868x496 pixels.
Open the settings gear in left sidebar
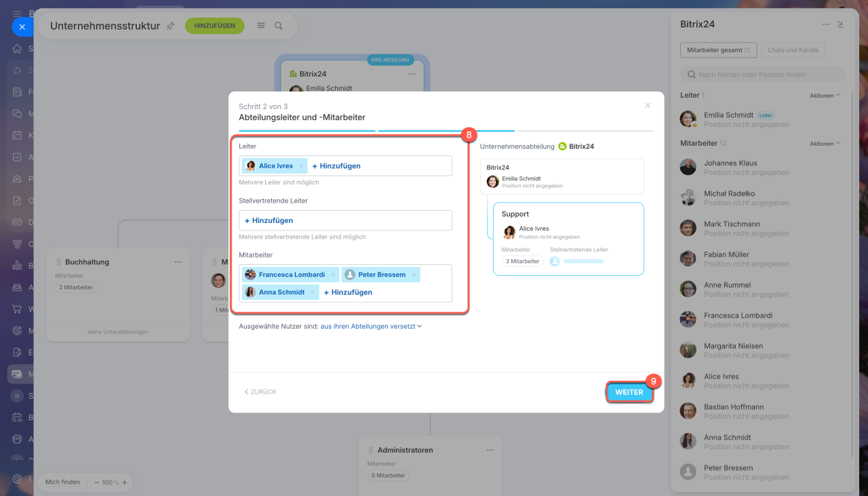[17, 478]
